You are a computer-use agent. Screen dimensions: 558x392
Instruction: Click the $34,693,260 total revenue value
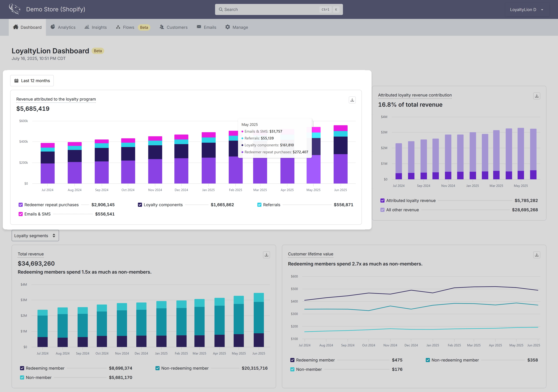point(36,263)
